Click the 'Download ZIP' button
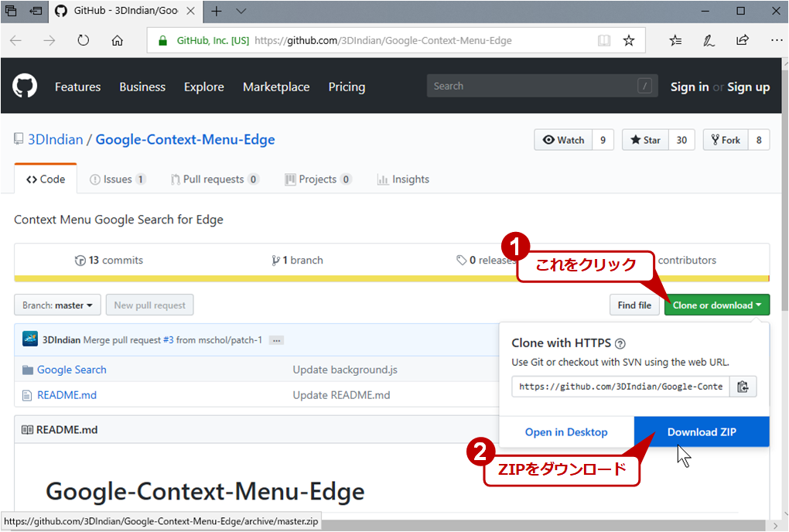 point(701,431)
